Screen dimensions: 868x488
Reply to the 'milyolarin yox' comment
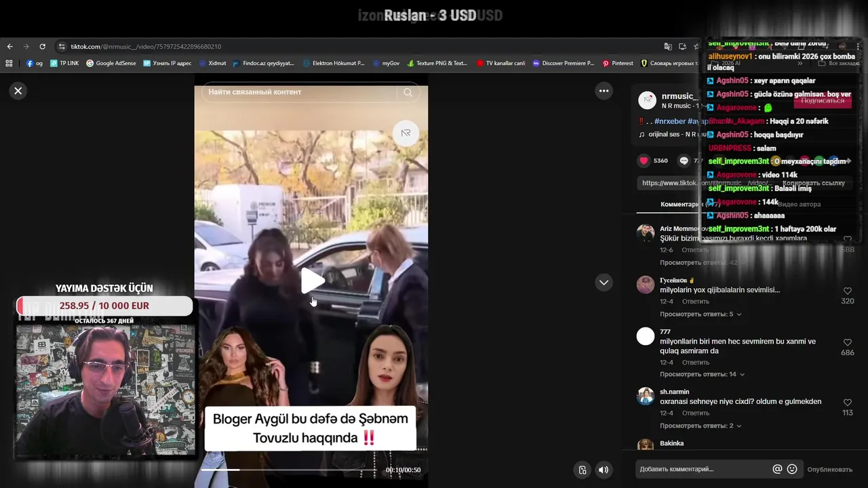tap(695, 301)
